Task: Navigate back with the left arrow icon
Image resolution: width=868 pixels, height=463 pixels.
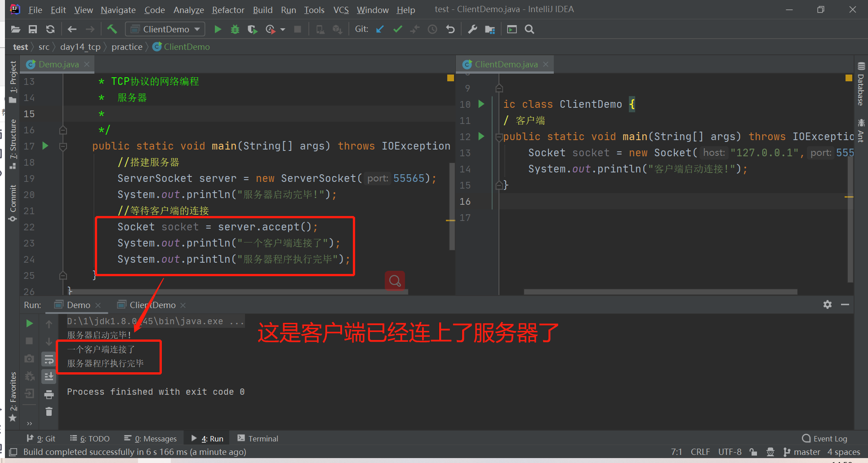Action: 72,29
